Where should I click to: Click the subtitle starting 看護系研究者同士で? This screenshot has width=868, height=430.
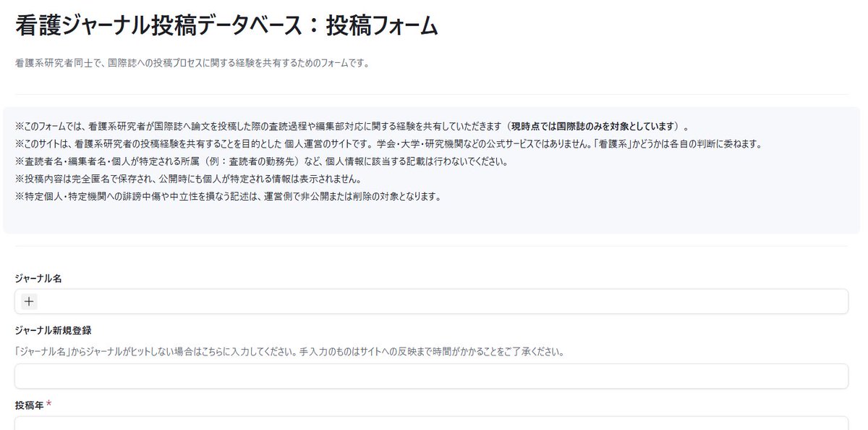[x=192, y=64]
